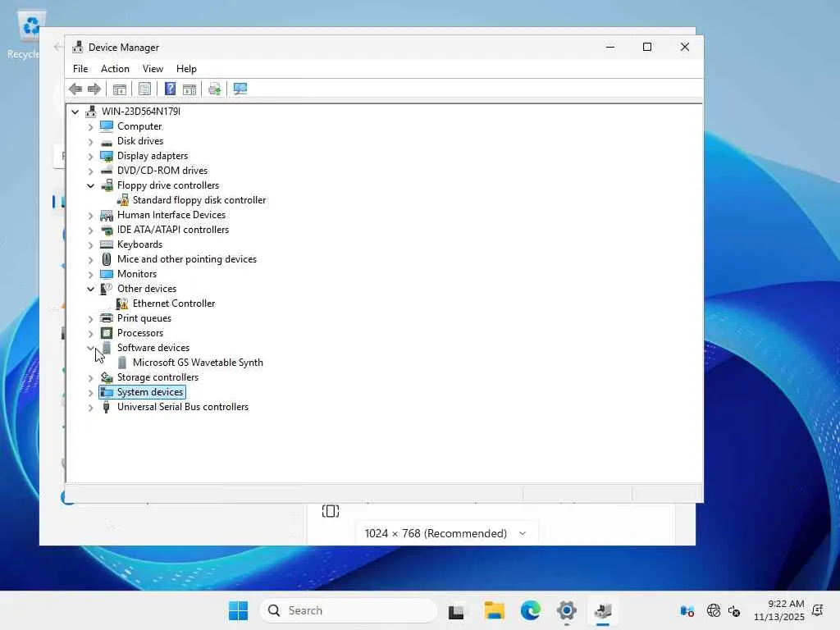Select Standard floppy disk controller entry

199,200
